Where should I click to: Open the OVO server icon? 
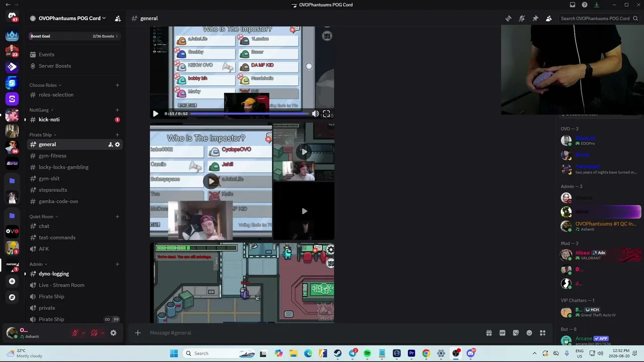point(12,231)
